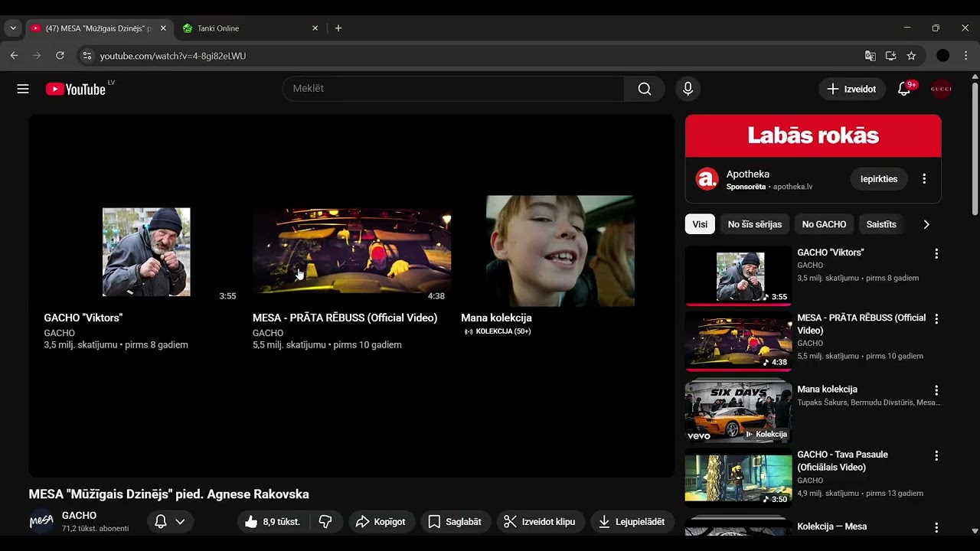The image size is (980, 551).
Task: Select the "No GACHO" filter chip
Action: click(824, 224)
